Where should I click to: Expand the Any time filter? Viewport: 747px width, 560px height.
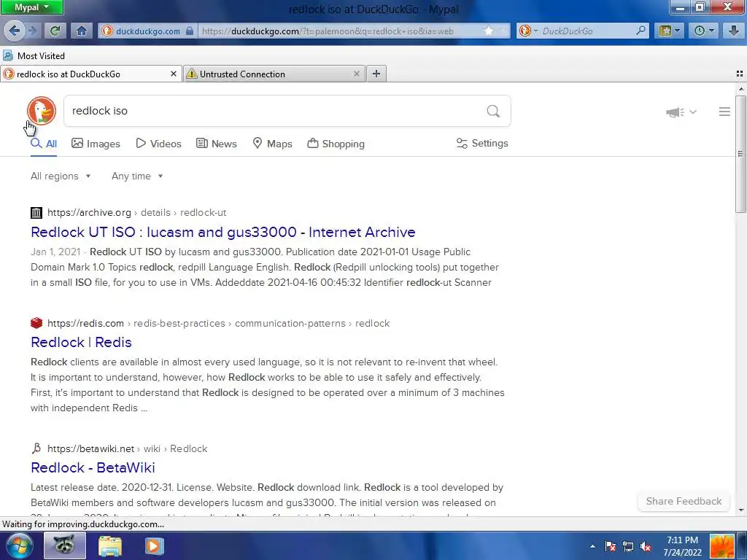coord(137,176)
